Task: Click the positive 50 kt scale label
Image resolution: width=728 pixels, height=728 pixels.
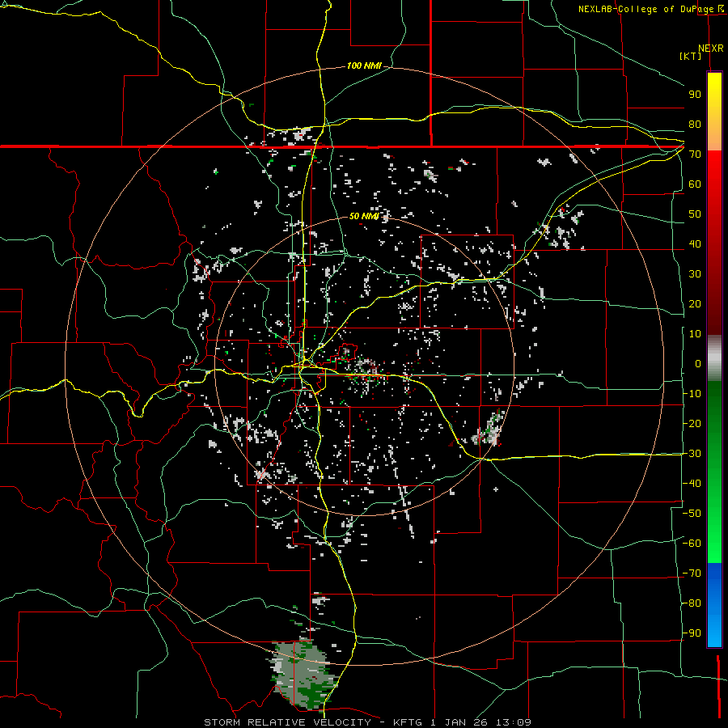Action: [695, 214]
